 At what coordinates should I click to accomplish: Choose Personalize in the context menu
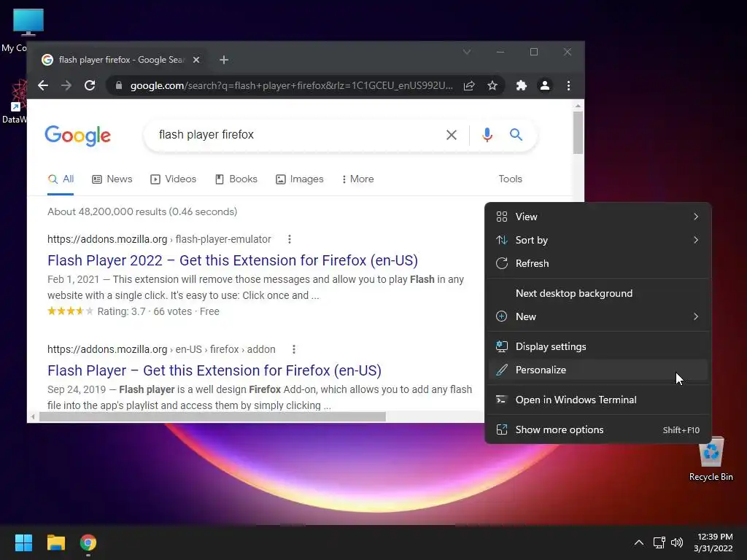(x=598, y=370)
